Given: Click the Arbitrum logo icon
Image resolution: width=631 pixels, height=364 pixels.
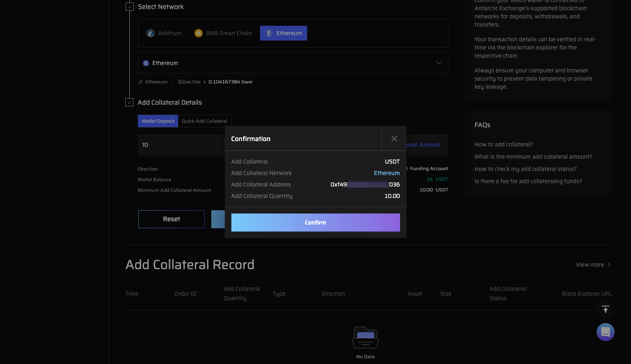Looking at the screenshot, I should click(151, 33).
